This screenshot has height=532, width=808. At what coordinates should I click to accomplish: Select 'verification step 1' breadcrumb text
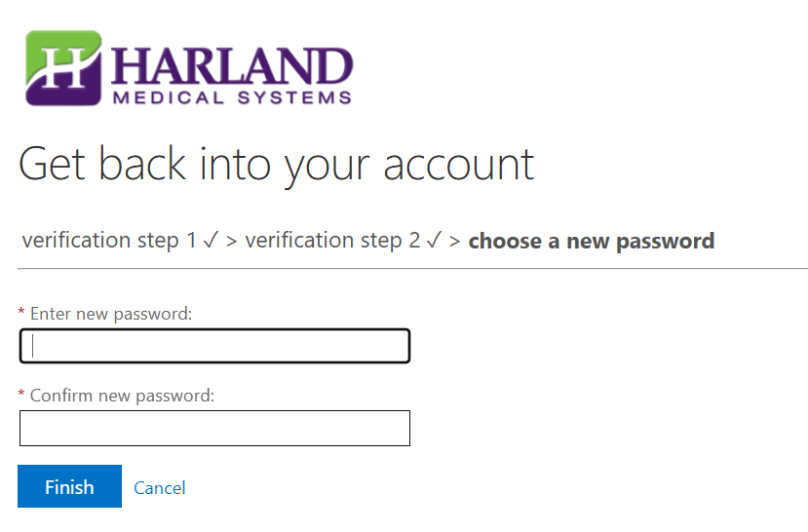(x=109, y=241)
